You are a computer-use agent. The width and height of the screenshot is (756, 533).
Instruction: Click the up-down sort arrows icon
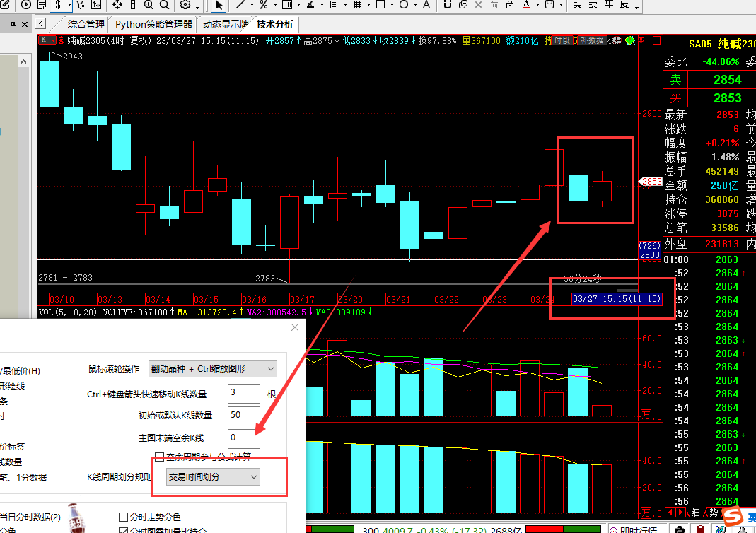click(x=96, y=5)
